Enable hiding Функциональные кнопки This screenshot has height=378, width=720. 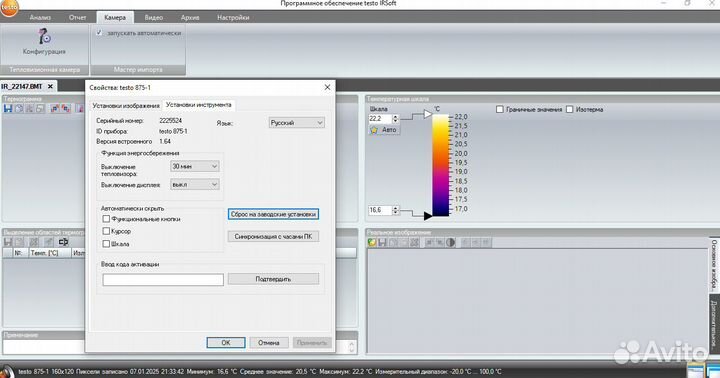[106, 219]
